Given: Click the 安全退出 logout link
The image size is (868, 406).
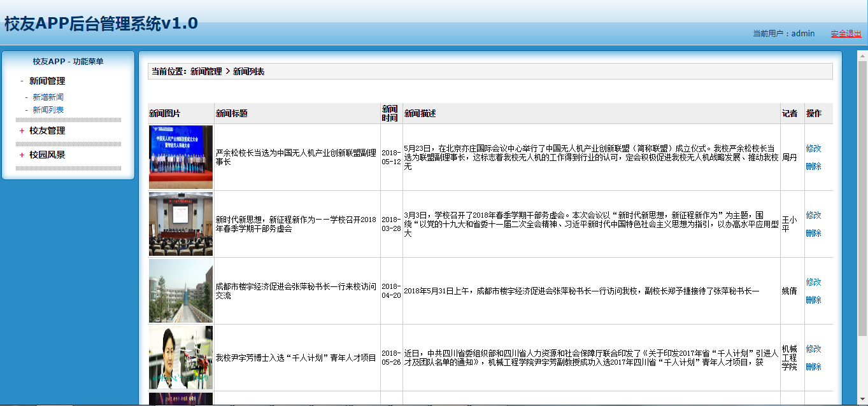Looking at the screenshot, I should [846, 34].
